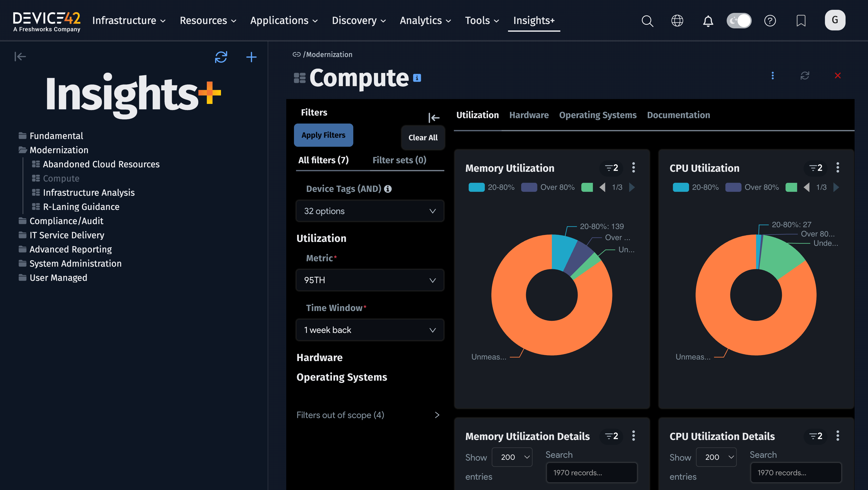868x490 pixels.
Task: Click the globe language icon
Action: (677, 21)
